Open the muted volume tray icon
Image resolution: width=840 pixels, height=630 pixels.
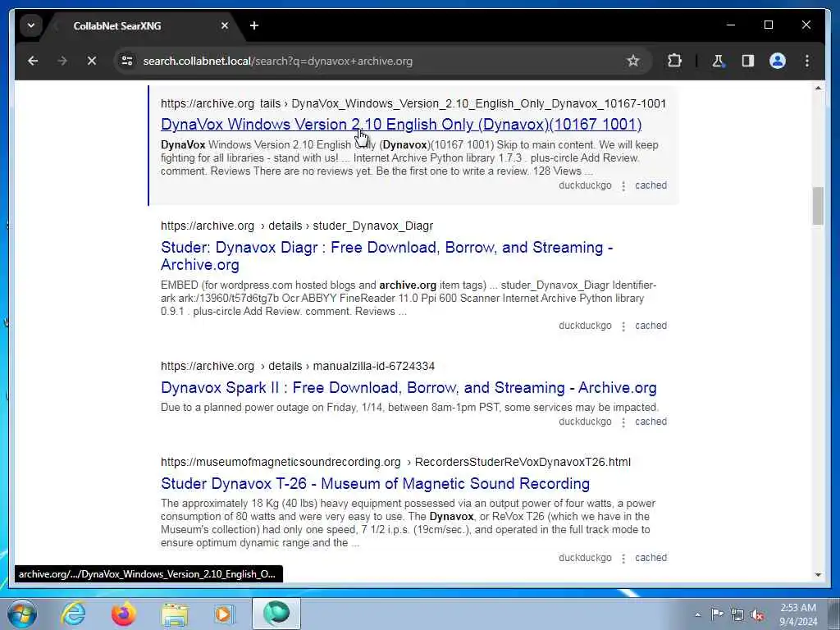click(x=757, y=614)
